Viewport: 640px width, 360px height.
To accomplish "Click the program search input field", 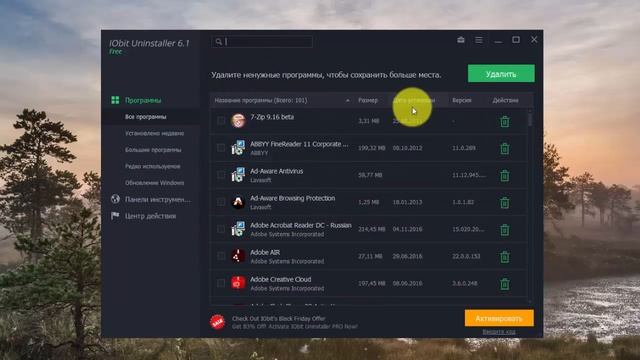I will pyautogui.click(x=262, y=42).
